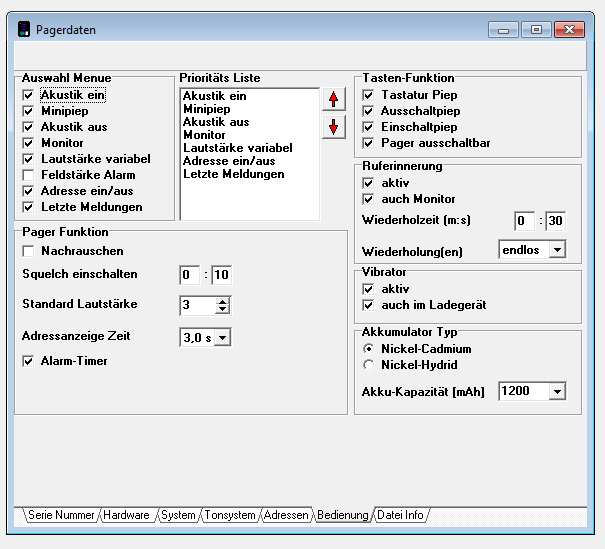Increase Standard Lautstärke with up spinner
This screenshot has width=605, height=549.
pyautogui.click(x=222, y=300)
